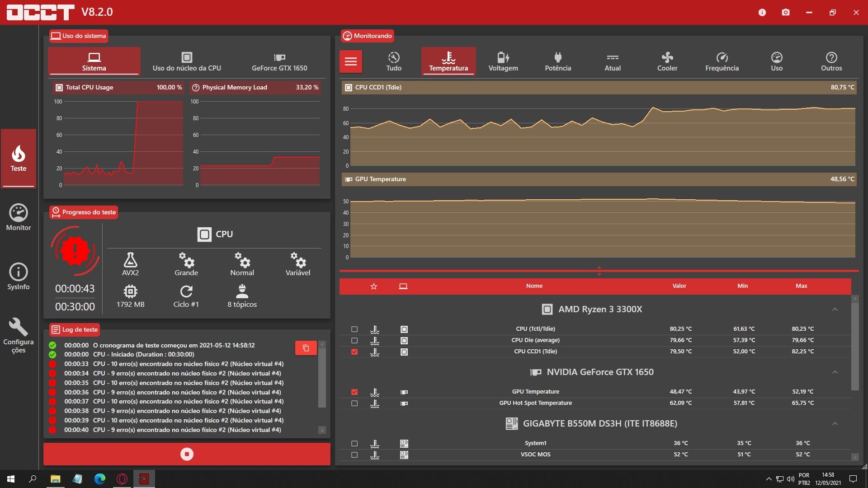Uncheck the GPU Temperature checkbox
Screen dimensions: 868x488
pos(354,392)
